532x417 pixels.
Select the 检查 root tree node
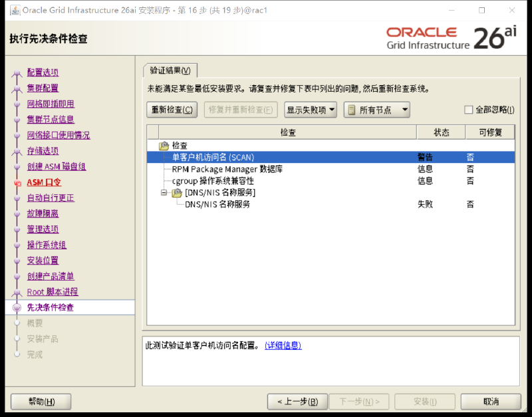(180, 146)
